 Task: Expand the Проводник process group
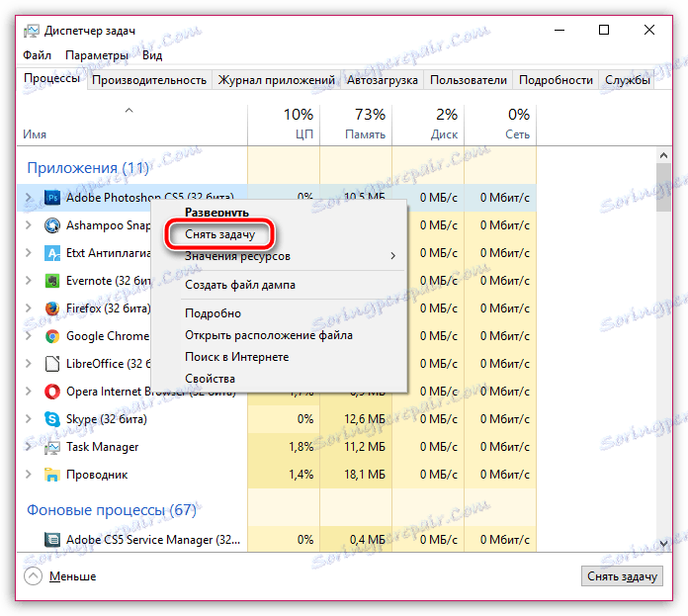29,475
